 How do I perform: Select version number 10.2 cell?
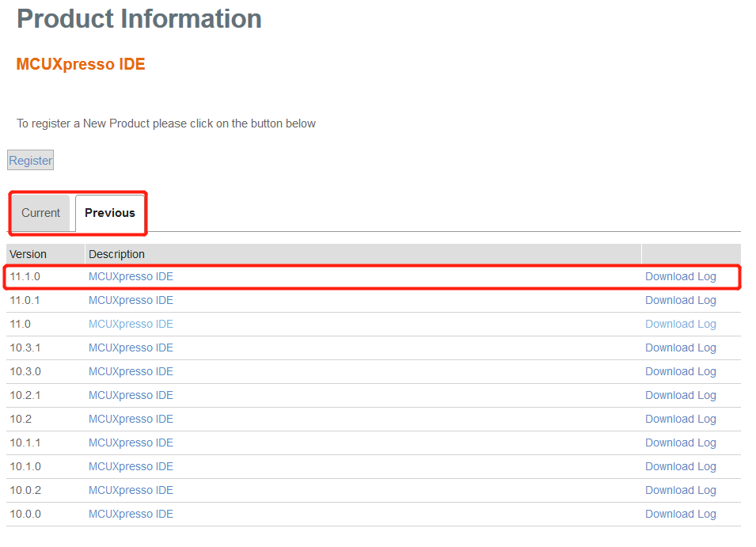[21, 419]
